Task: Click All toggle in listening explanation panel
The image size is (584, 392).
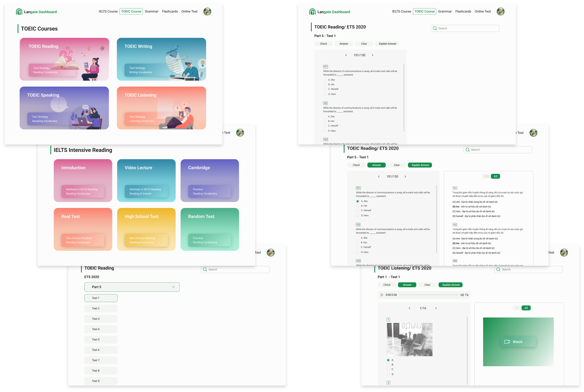Action: point(526,308)
